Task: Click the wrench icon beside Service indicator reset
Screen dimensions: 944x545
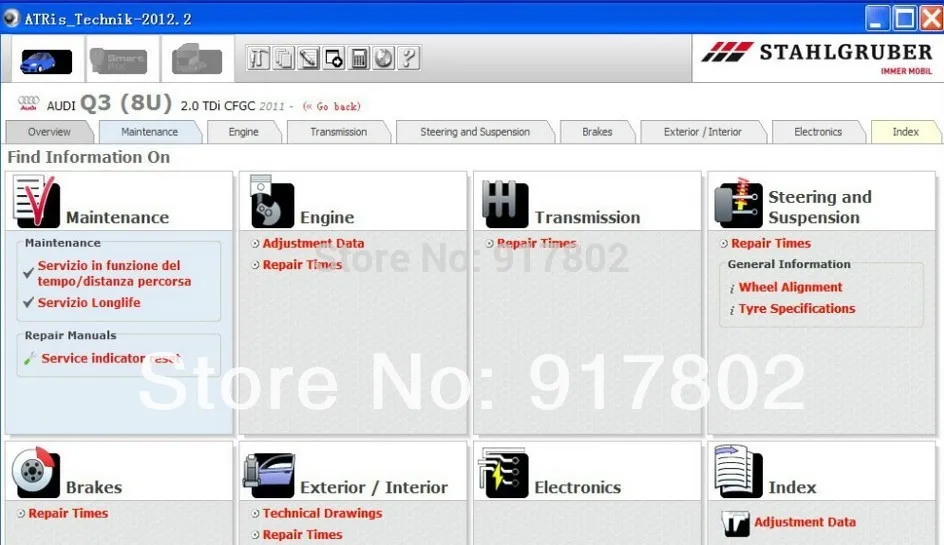Action: pos(30,358)
